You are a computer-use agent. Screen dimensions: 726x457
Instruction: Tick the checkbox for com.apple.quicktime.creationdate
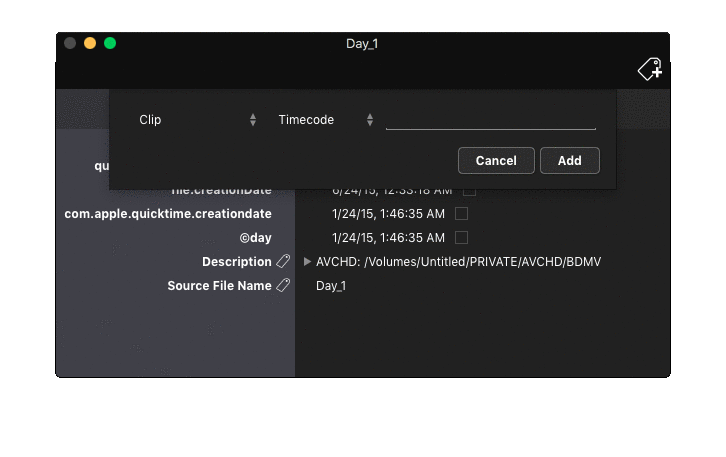tap(461, 213)
